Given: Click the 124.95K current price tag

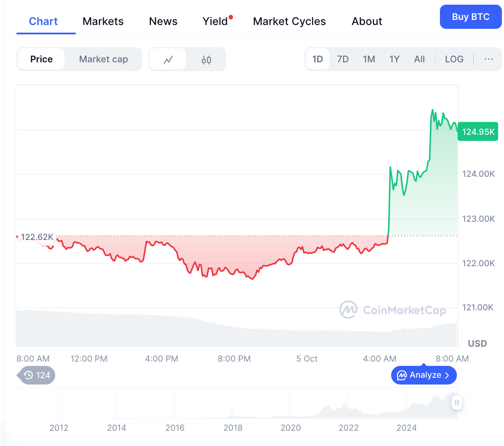Looking at the screenshot, I should coord(478,132).
